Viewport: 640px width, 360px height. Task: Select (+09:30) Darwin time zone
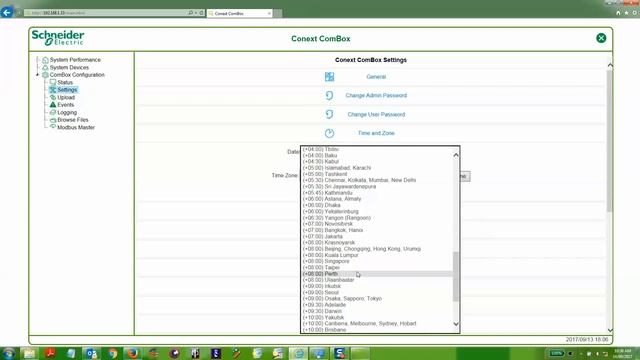coord(377,311)
